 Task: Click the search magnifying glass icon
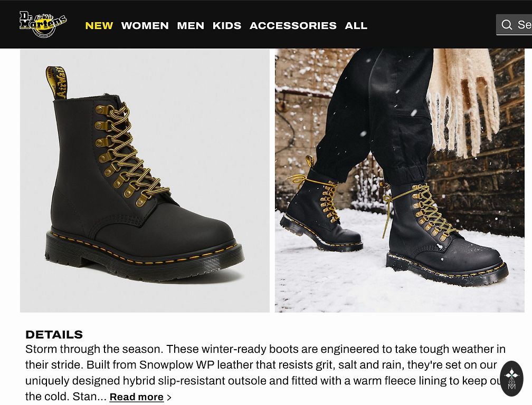point(507,24)
